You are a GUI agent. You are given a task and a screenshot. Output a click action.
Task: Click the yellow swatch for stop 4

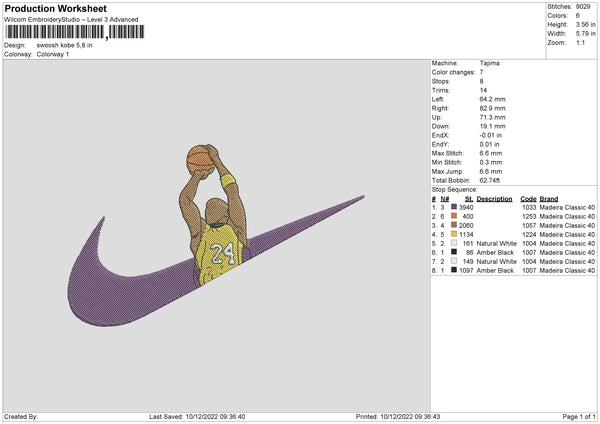pos(454,234)
